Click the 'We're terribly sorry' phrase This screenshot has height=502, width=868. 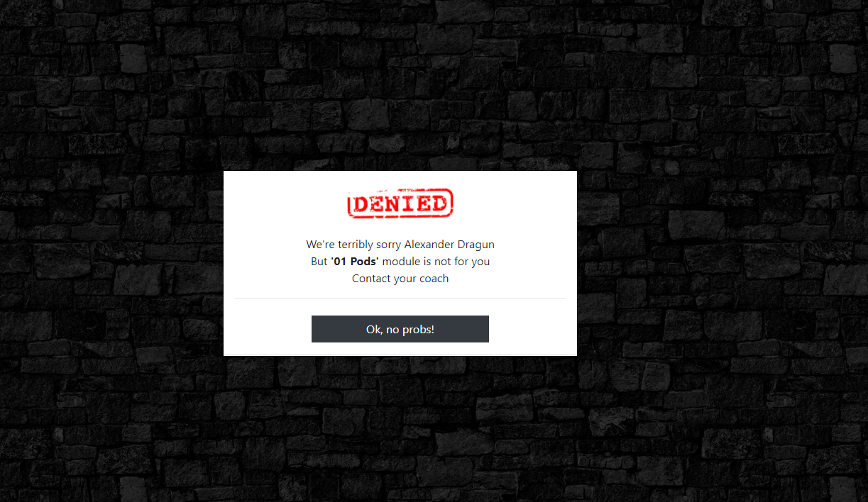pyautogui.click(x=353, y=244)
